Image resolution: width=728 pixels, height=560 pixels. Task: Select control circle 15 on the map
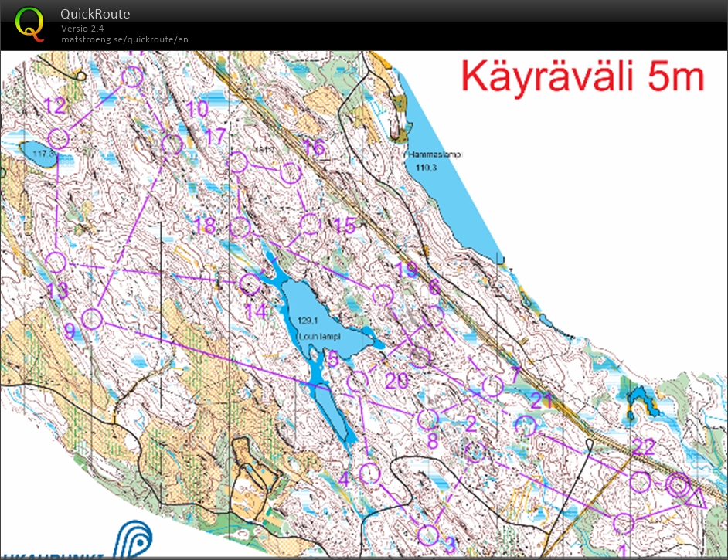[310, 223]
